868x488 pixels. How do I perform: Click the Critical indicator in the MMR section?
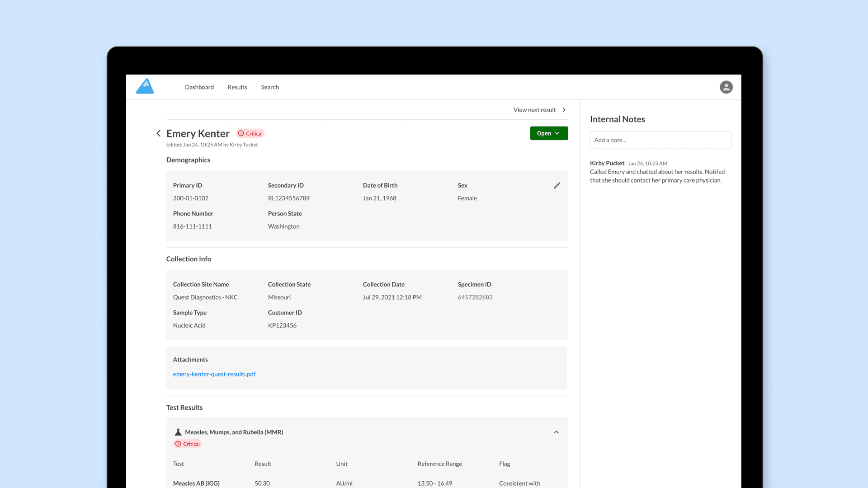(x=187, y=443)
